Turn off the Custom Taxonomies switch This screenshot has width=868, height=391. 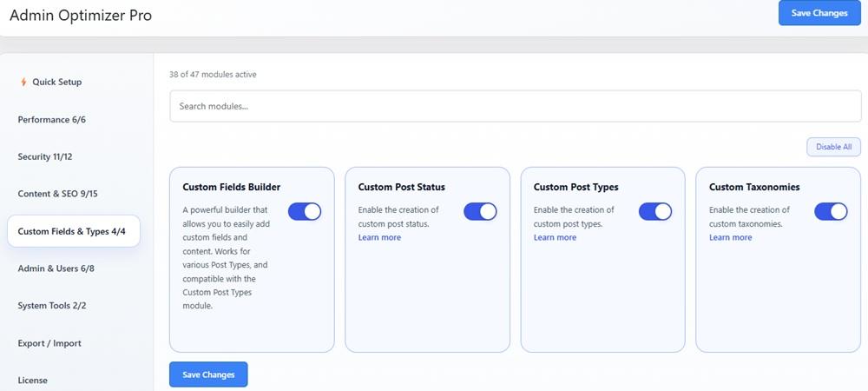[x=831, y=211]
